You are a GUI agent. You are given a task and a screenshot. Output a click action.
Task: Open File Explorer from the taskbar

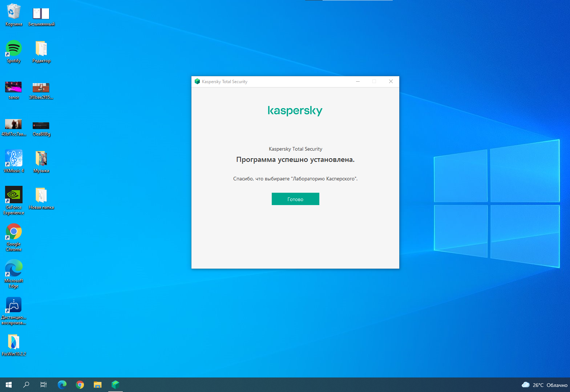[x=98, y=385]
